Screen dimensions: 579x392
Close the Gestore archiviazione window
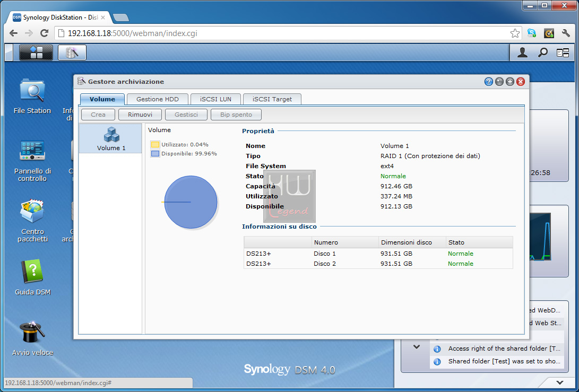[x=521, y=82]
